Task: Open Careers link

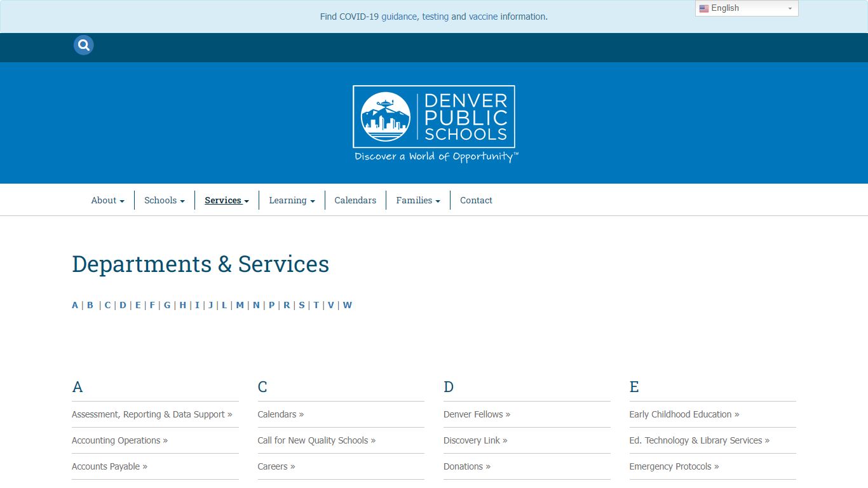Action: (x=276, y=466)
